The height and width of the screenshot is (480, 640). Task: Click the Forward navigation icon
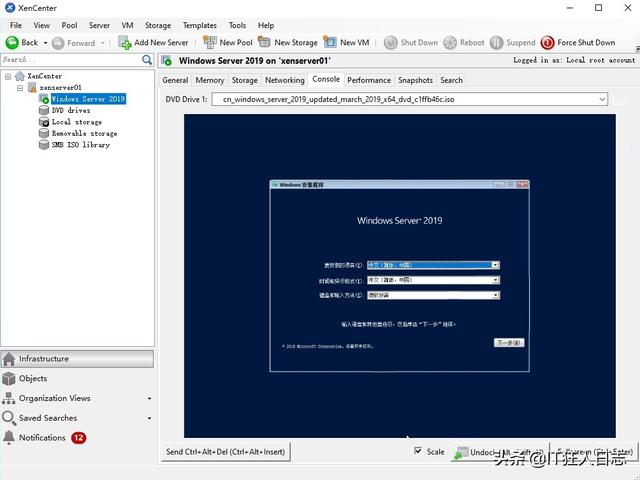(58, 43)
